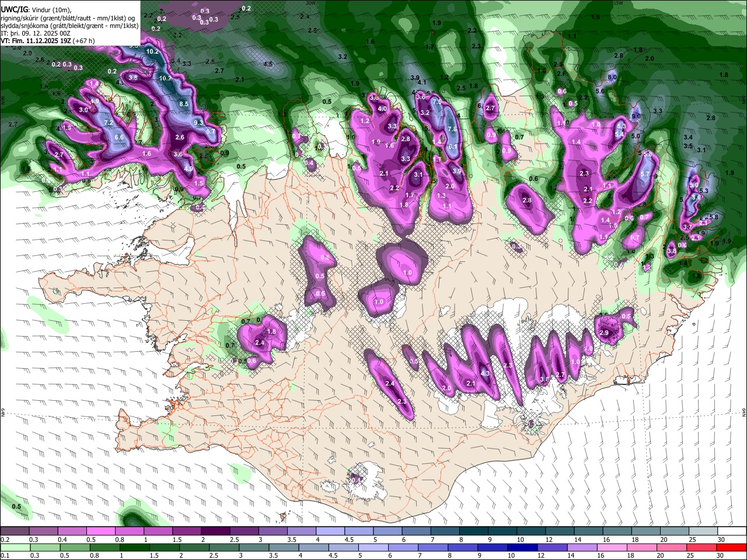747x560 pixels.
Task: Click the 9.0 value off the northeast coast
Action: pos(636,116)
